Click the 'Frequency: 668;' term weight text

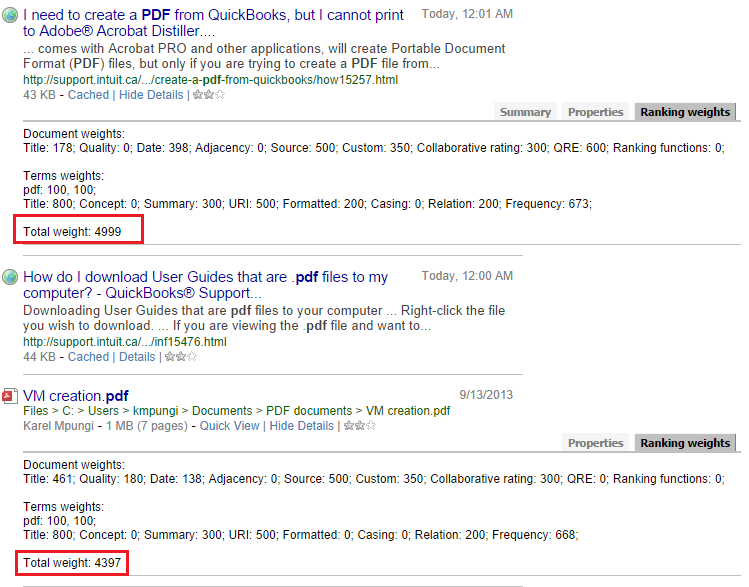pyautogui.click(x=535, y=535)
